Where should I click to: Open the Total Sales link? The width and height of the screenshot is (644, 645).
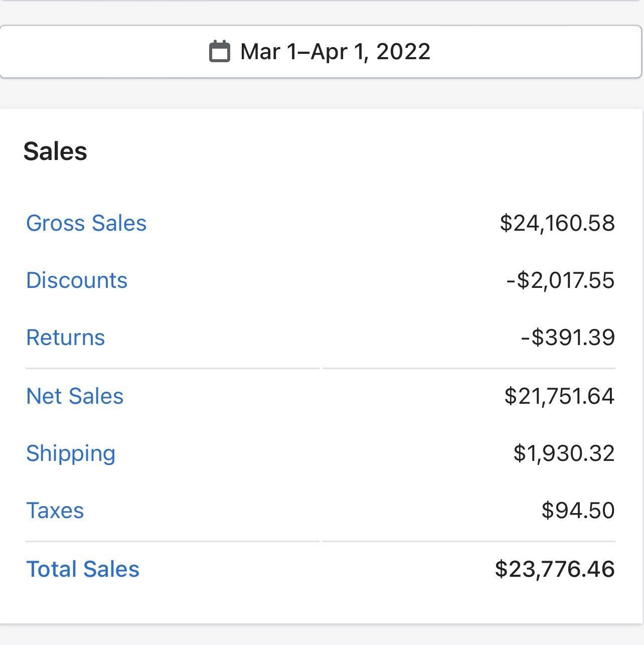(83, 569)
